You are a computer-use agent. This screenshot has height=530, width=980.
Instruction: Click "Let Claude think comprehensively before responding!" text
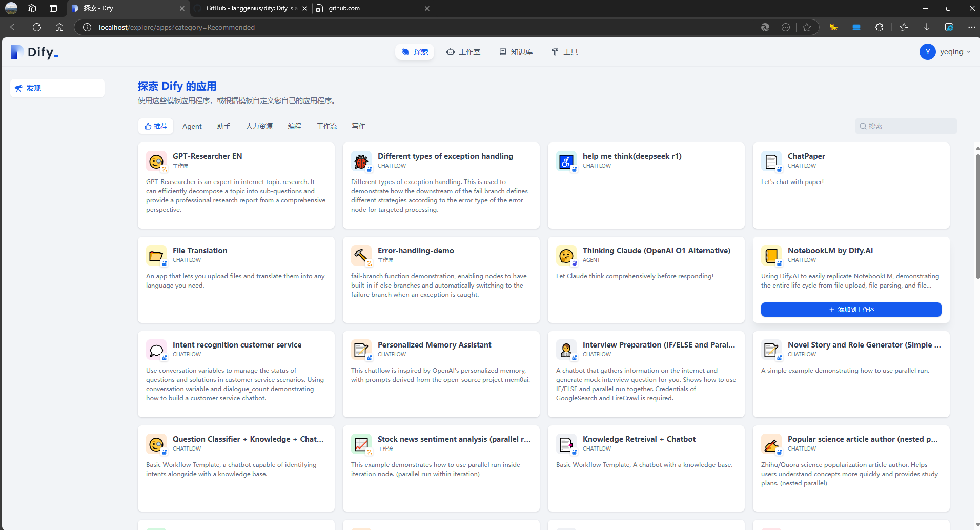[635, 276]
